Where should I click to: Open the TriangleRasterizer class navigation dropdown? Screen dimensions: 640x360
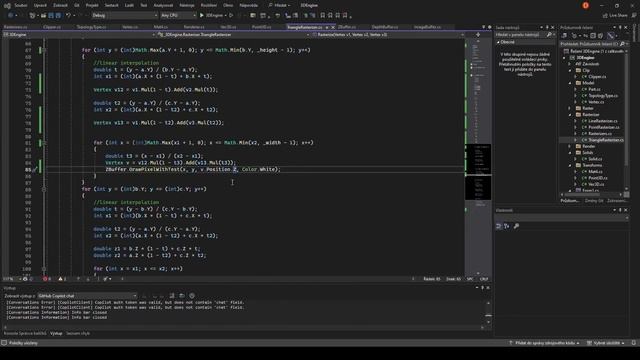(234, 35)
